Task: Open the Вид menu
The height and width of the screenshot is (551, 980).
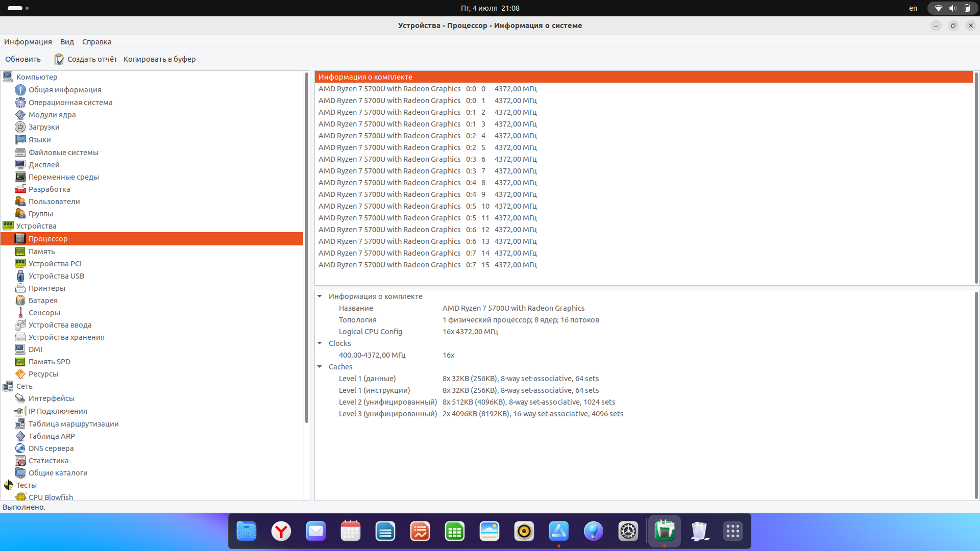Action: tap(67, 42)
